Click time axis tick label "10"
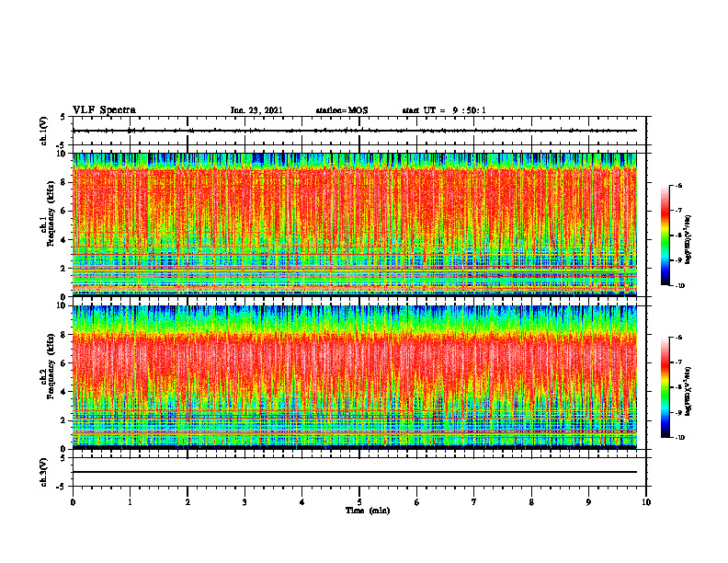728x563 pixels. [646, 502]
